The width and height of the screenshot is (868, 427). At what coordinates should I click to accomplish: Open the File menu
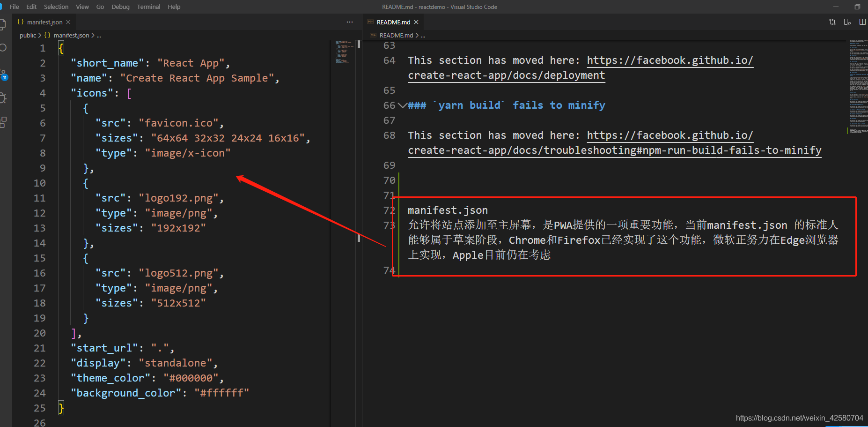(15, 7)
